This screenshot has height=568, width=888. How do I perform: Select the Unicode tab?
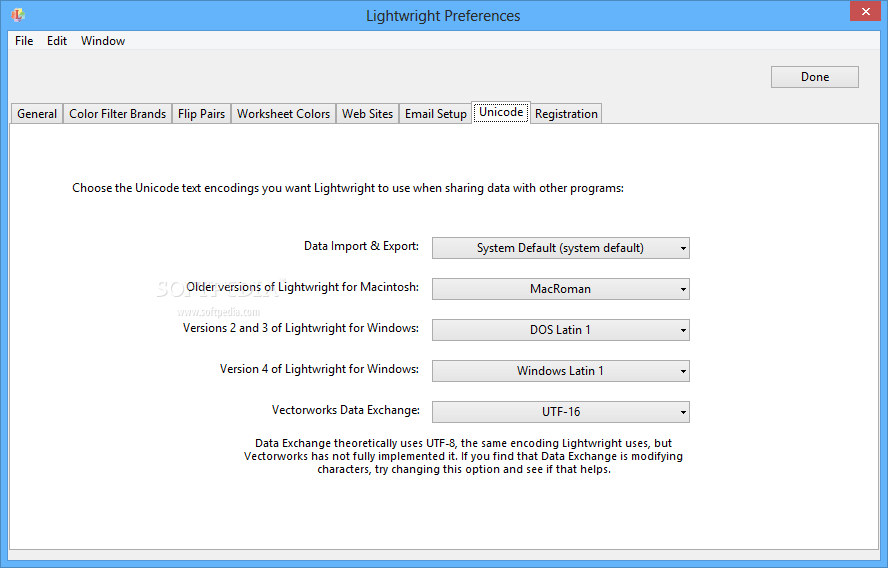tap(501, 112)
